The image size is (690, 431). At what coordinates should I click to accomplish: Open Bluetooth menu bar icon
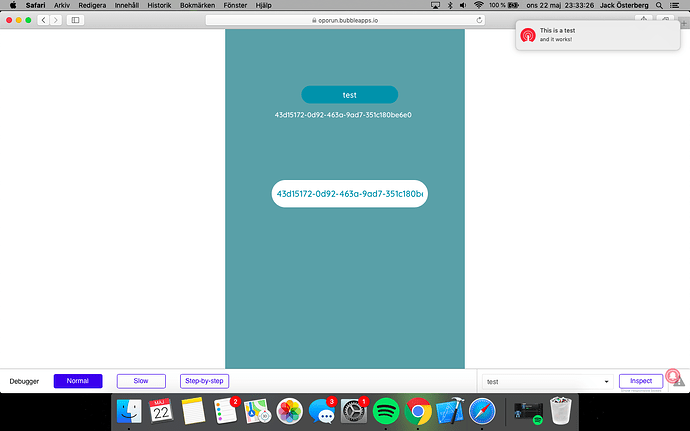coord(450,5)
